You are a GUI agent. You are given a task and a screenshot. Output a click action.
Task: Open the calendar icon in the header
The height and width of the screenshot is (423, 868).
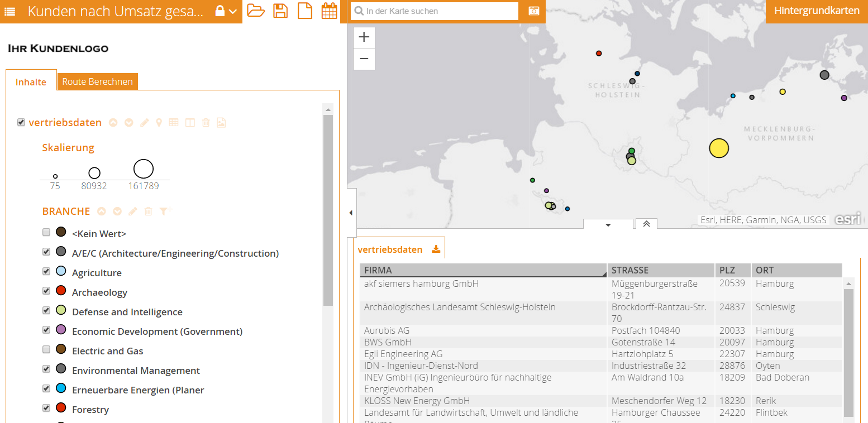329,11
